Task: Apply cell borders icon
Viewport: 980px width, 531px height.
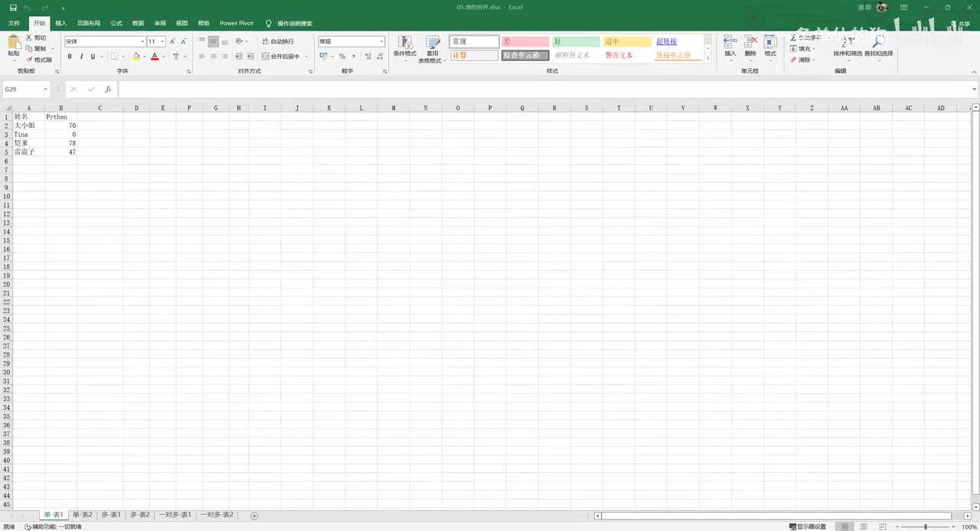Action: [113, 57]
